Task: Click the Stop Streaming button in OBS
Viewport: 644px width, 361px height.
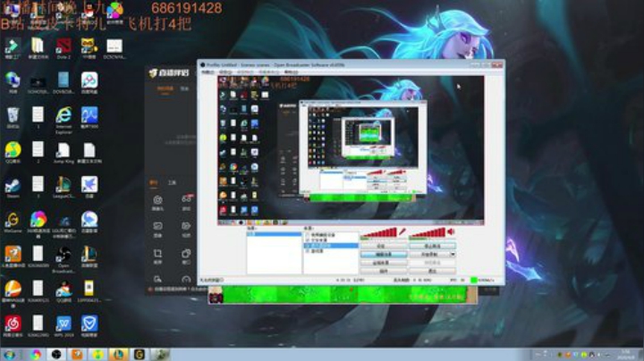Action: coord(432,246)
